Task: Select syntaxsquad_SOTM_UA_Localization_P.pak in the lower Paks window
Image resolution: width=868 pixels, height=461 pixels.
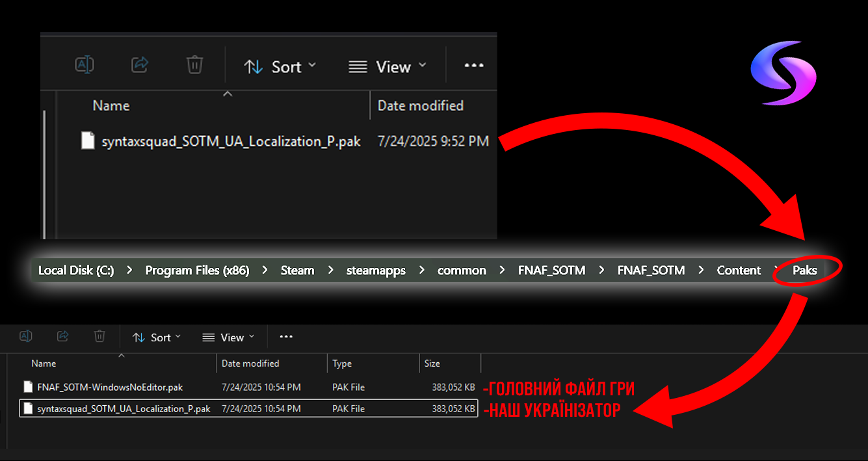Action: (124, 409)
